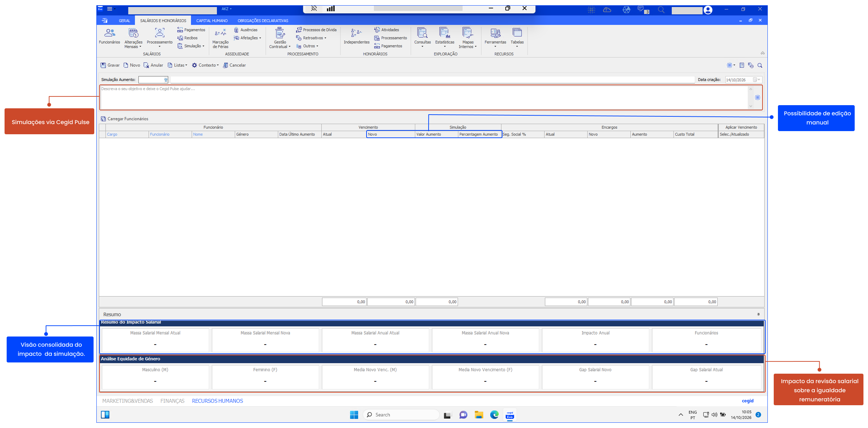The width and height of the screenshot is (868, 428).
Task: Click the Novo button
Action: [132, 65]
